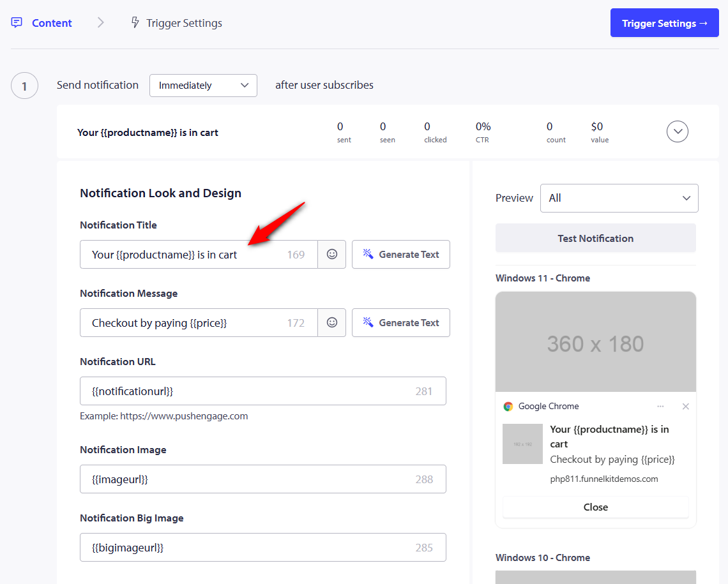728x584 pixels.
Task: Click the 'Example: https://www.pushengage.com' hint text
Action: pyautogui.click(x=164, y=416)
